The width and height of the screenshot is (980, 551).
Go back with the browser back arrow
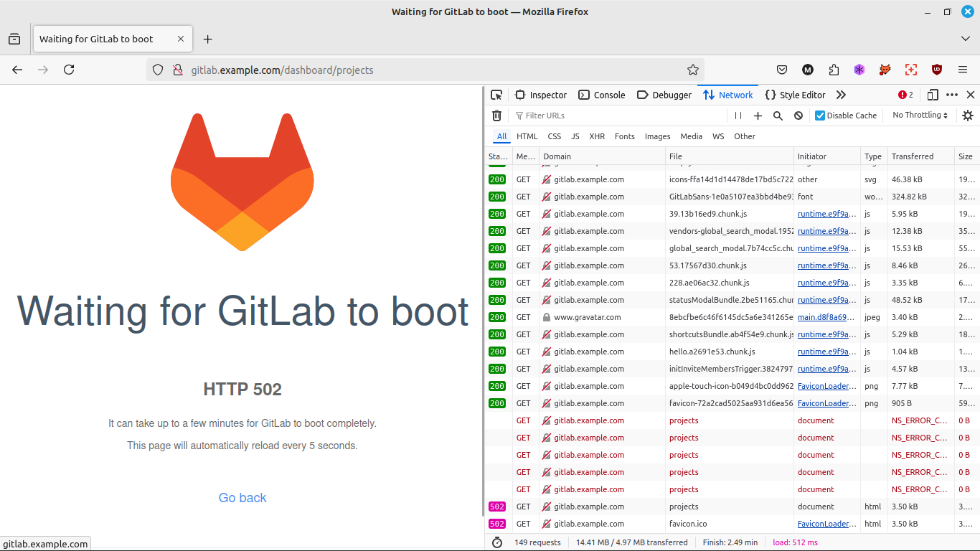pyautogui.click(x=17, y=70)
